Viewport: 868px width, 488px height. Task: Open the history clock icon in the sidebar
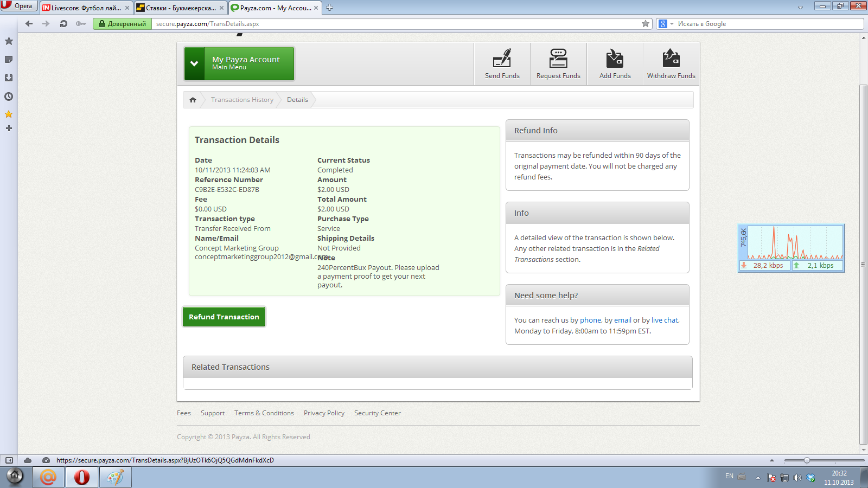(x=9, y=97)
